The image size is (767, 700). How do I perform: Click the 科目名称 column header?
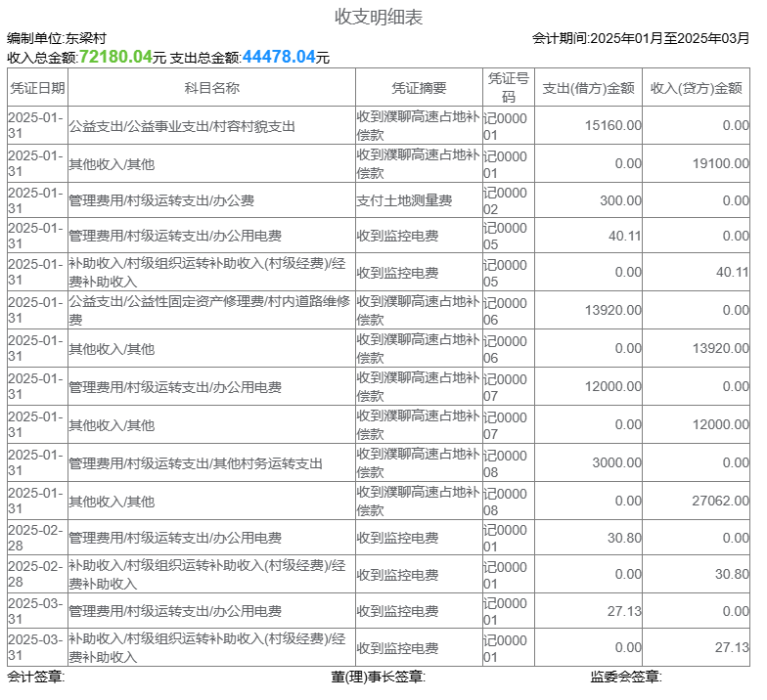click(211, 88)
